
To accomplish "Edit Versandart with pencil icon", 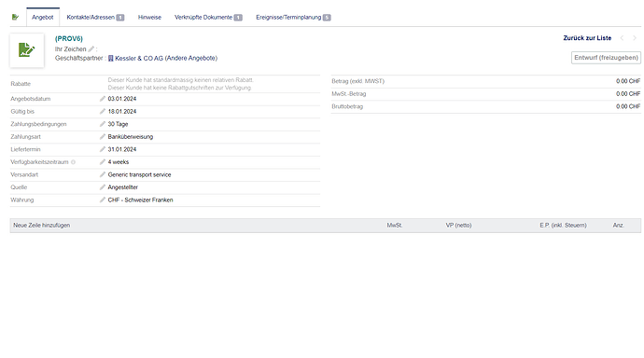I will [x=103, y=174].
